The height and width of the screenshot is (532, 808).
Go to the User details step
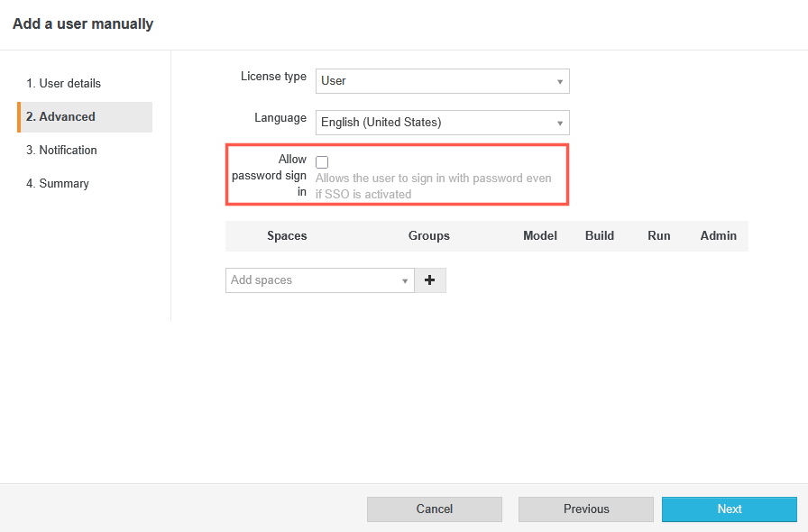pos(63,84)
